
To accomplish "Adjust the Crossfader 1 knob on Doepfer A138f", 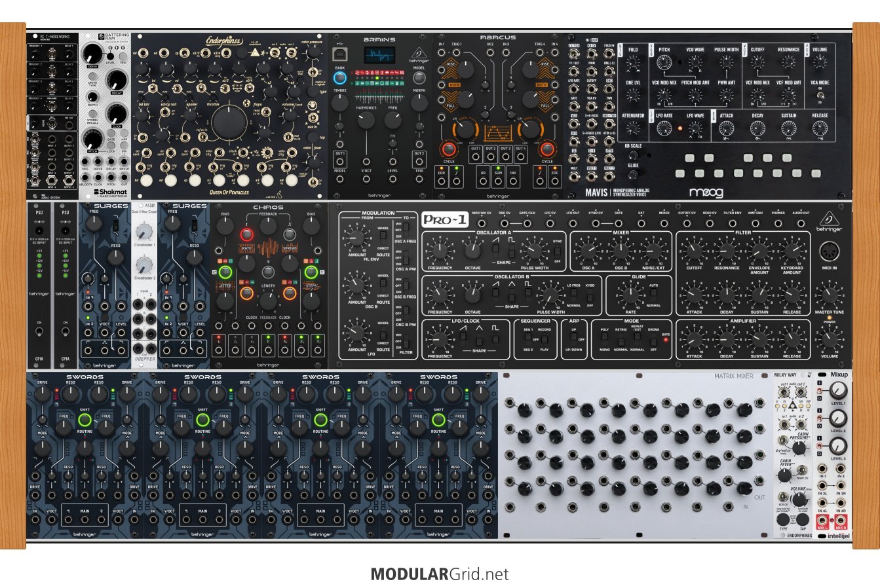I will pyautogui.click(x=145, y=231).
